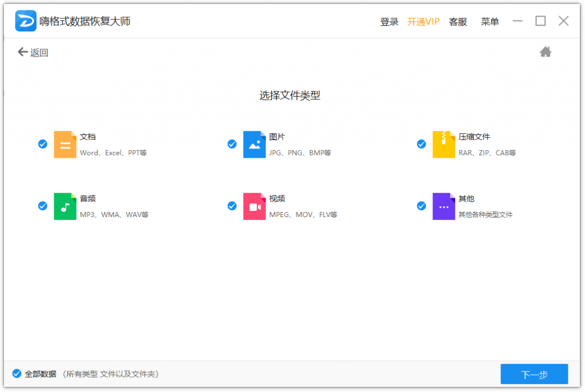Screen dimensions: 585x392
Task: Click the 视频 label text
Action: (x=277, y=199)
